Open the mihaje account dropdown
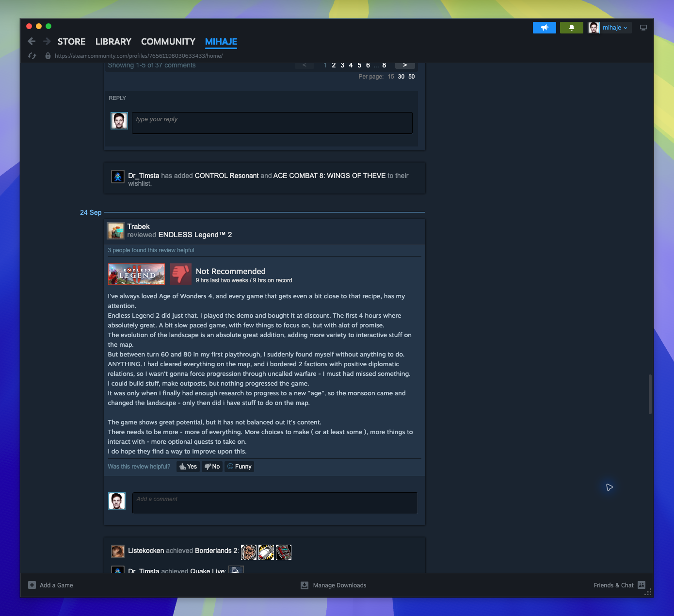The height and width of the screenshot is (616, 674). point(615,28)
